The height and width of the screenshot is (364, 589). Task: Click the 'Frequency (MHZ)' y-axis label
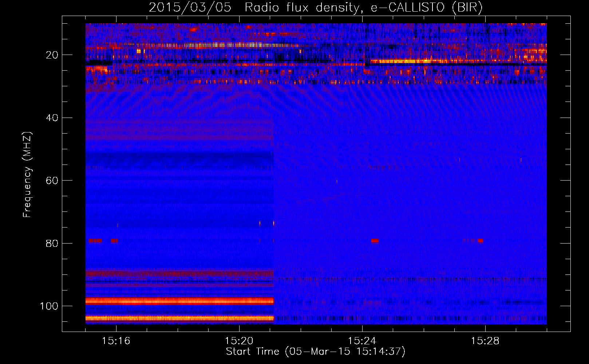tap(27, 175)
